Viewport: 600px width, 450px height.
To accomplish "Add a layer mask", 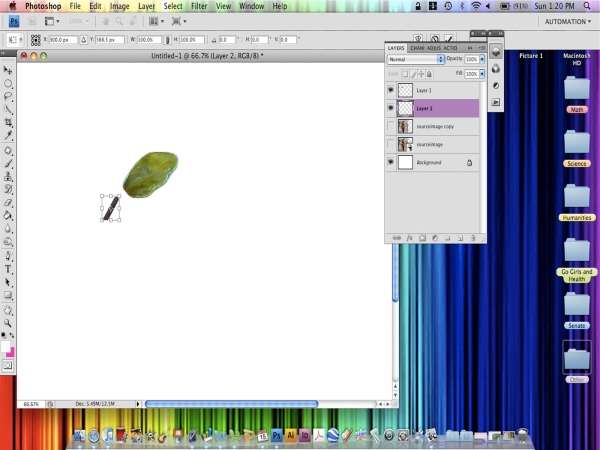I will click(422, 238).
